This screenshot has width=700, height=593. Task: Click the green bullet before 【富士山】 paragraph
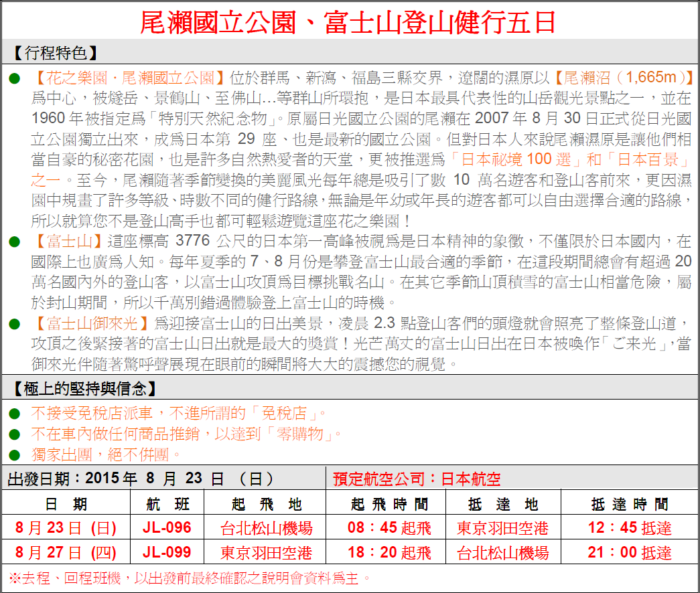pos(14,242)
